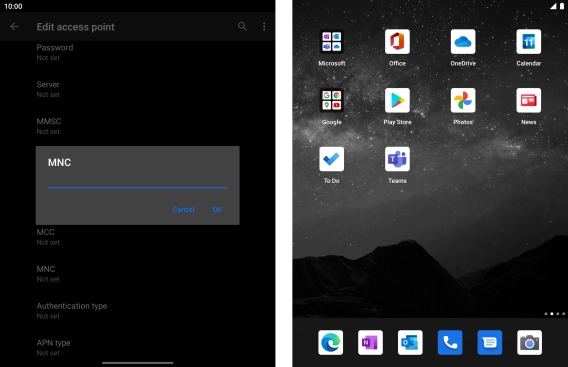This screenshot has width=568, height=367.
Task: Open the Calendar app
Action: tap(529, 42)
